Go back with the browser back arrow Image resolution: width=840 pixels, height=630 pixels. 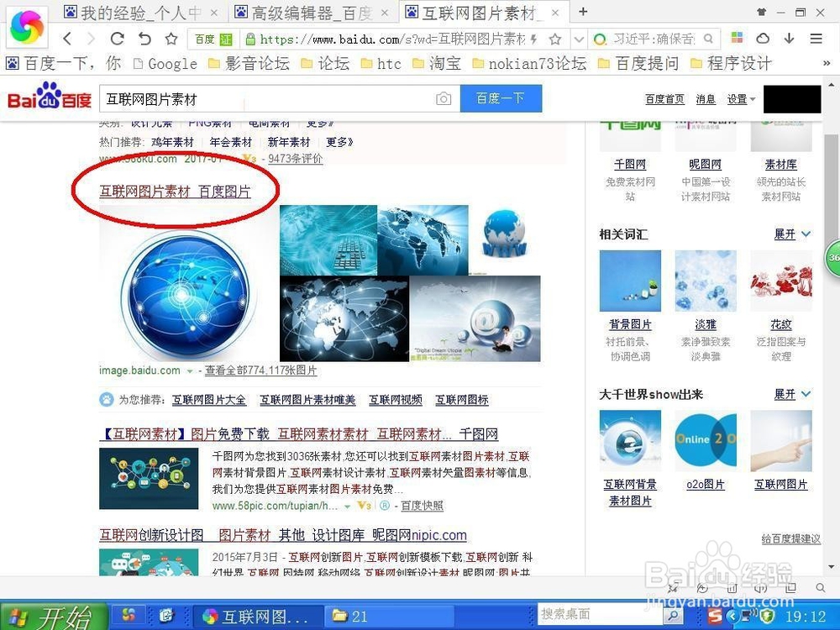[x=67, y=39]
